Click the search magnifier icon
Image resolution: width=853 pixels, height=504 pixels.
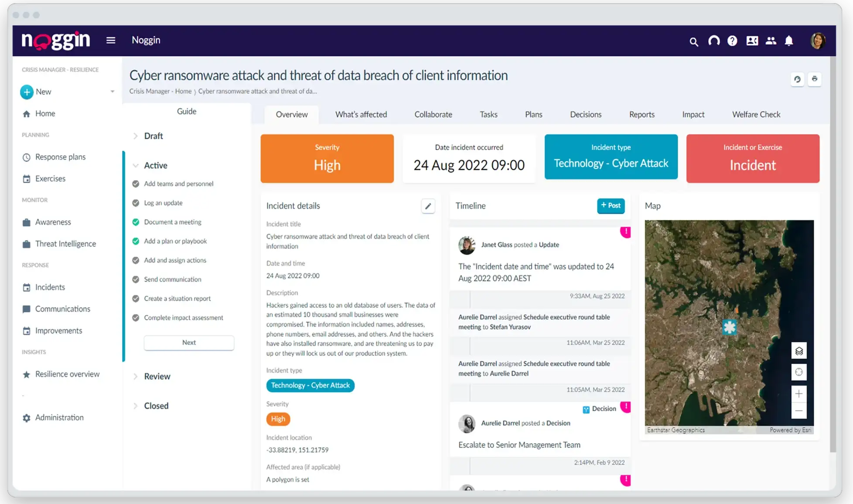pos(693,41)
